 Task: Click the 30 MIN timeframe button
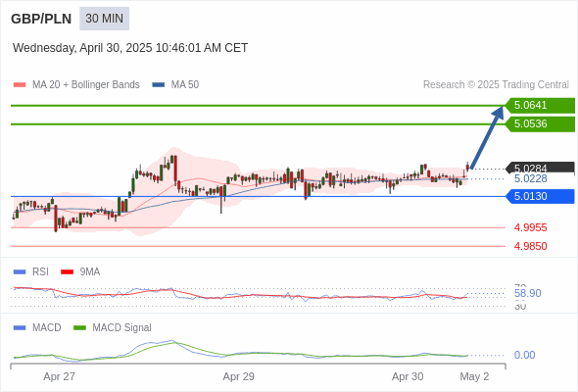click(104, 19)
